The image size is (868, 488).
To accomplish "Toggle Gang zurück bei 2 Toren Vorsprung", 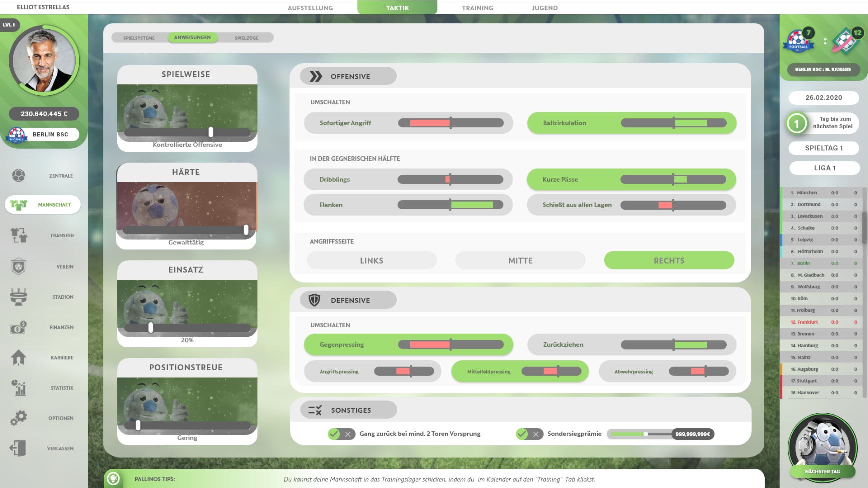I will click(341, 434).
